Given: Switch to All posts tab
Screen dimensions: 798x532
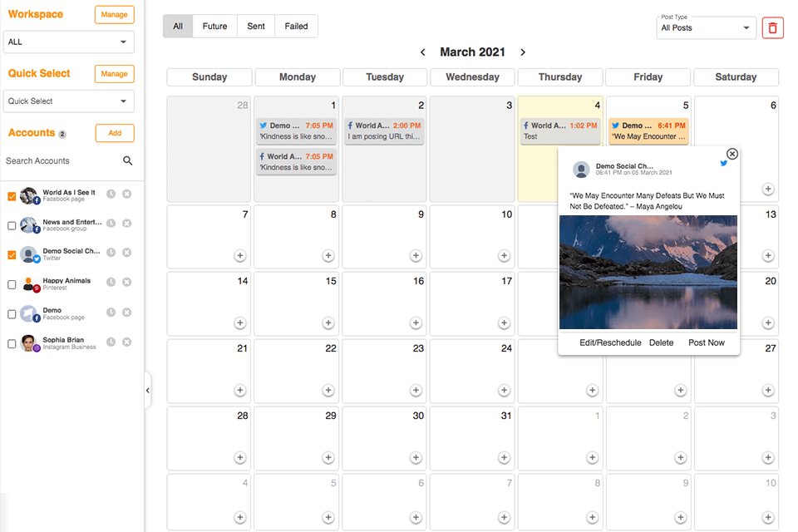Looking at the screenshot, I should [178, 26].
